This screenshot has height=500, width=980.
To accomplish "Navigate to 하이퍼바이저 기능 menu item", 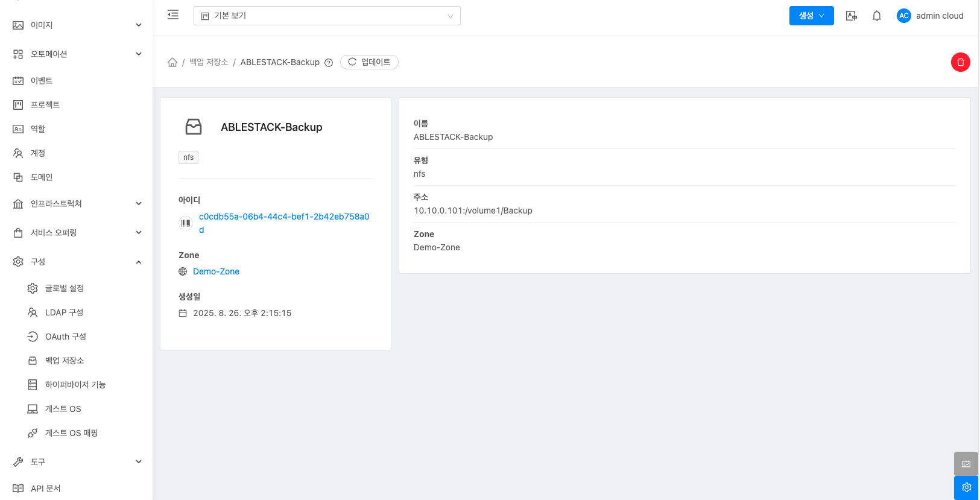I will tap(75, 385).
